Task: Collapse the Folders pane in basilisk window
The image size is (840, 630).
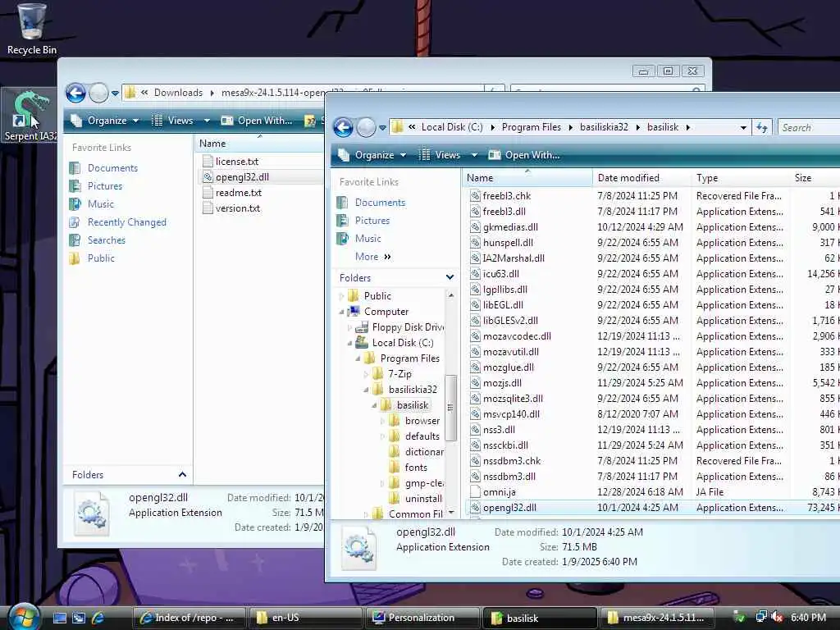Action: click(x=450, y=277)
